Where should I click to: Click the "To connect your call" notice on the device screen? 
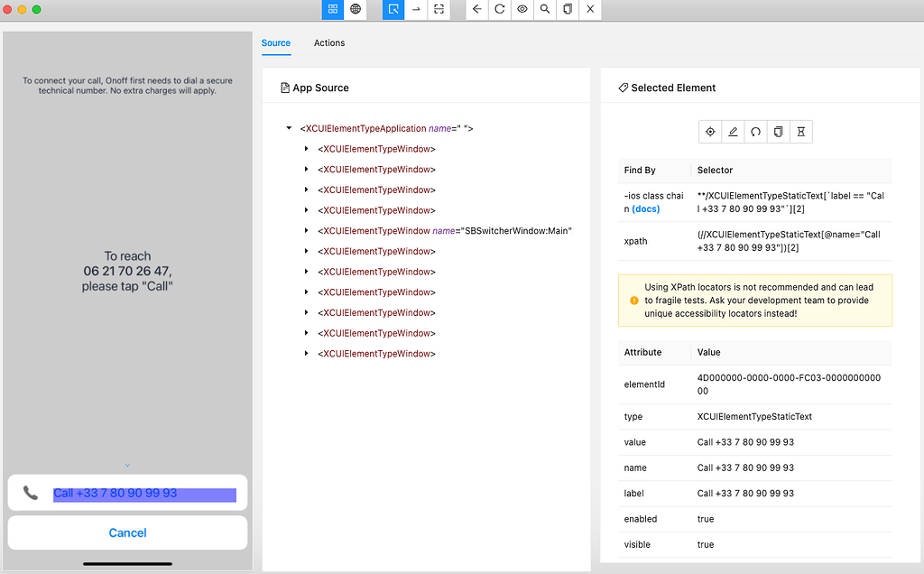pyautogui.click(x=127, y=86)
